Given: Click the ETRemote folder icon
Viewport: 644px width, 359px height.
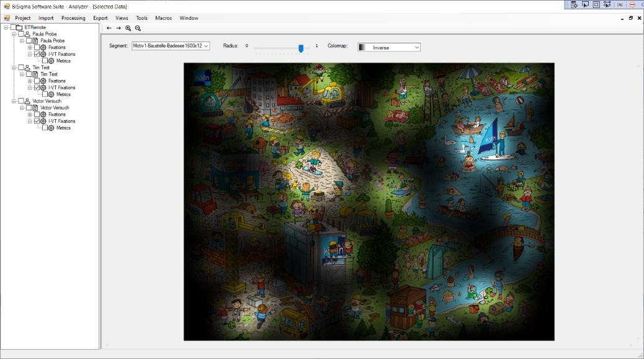Looking at the screenshot, I should (19, 27).
